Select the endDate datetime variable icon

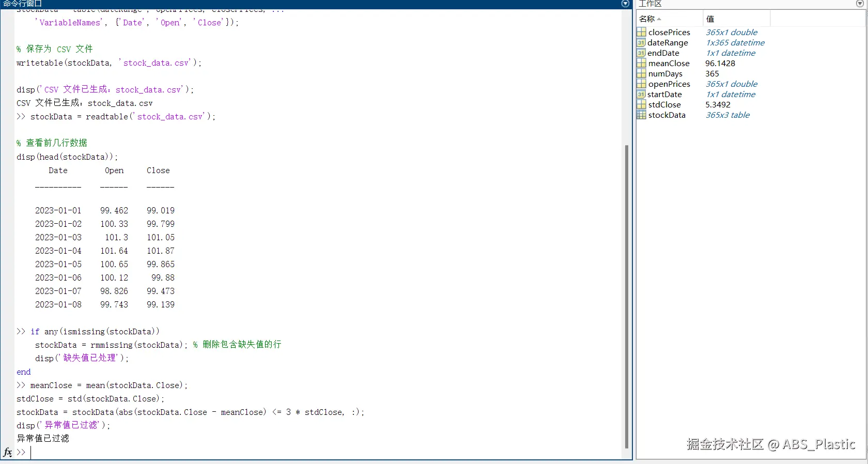click(641, 53)
